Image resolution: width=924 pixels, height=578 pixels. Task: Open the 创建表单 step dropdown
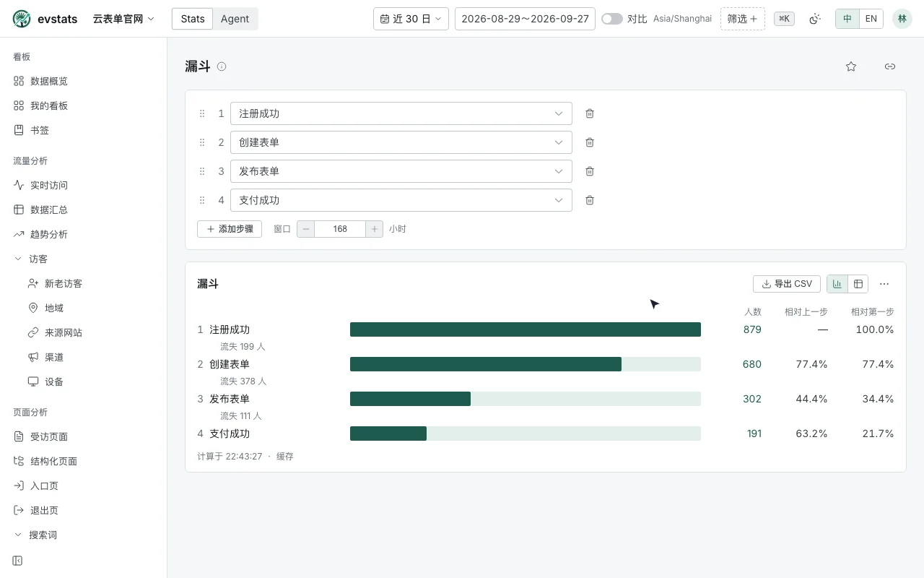coord(401,142)
